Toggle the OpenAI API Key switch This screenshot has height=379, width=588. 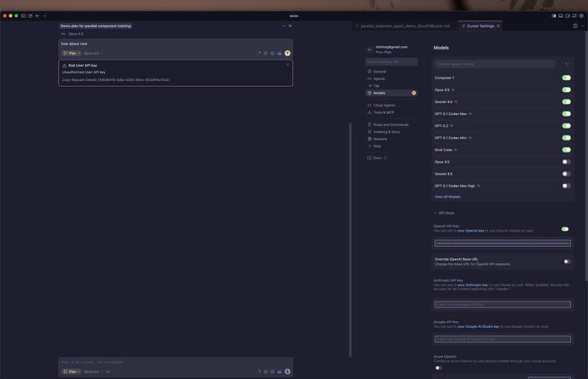pyautogui.click(x=565, y=228)
